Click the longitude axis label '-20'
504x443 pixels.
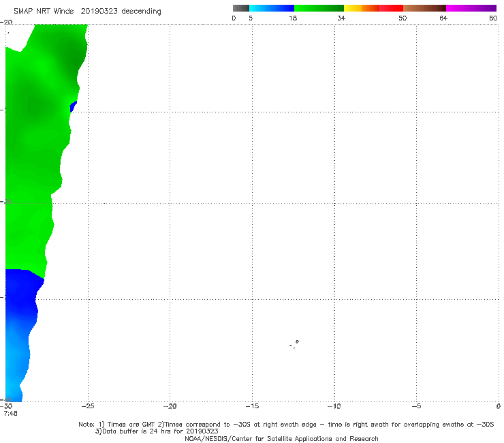[x=170, y=406]
